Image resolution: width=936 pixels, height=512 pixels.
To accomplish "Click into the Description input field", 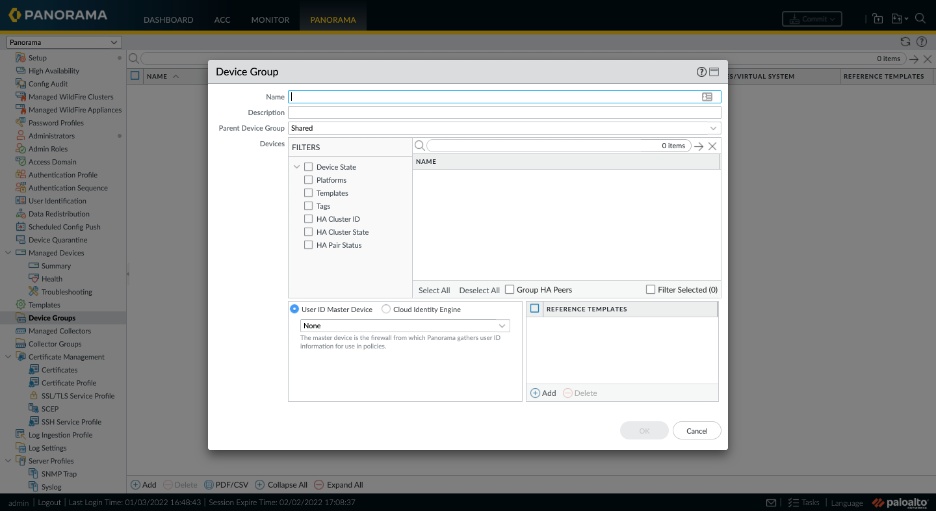I will pyautogui.click(x=504, y=112).
